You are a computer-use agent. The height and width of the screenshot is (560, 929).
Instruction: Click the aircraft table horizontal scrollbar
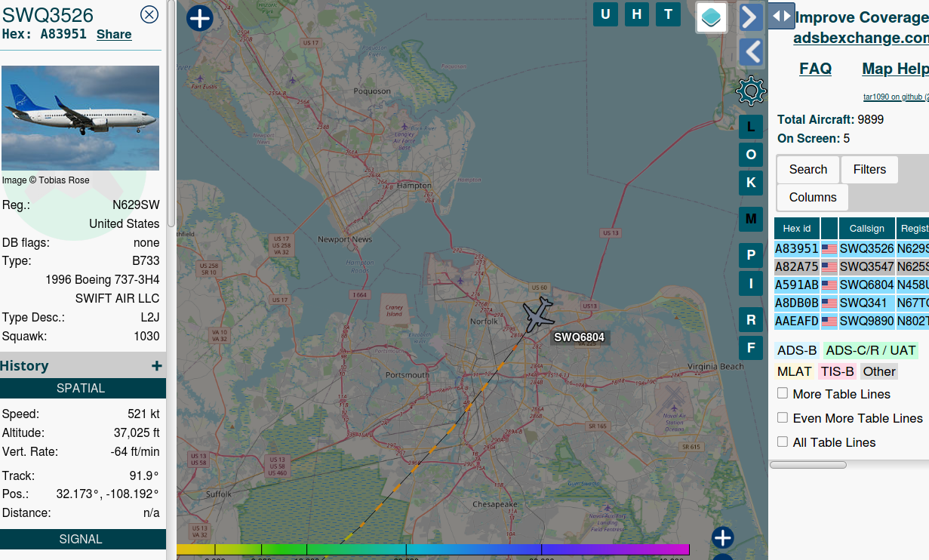pos(808,465)
